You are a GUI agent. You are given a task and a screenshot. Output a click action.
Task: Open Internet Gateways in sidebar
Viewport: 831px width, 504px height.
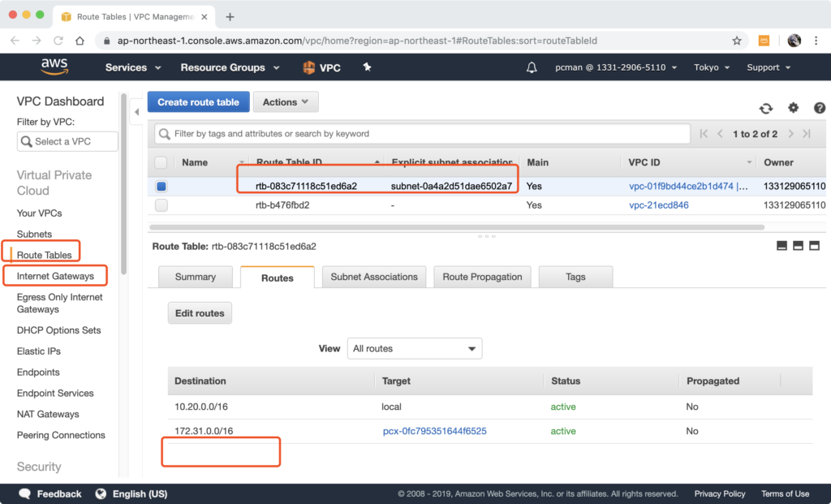[x=55, y=276]
